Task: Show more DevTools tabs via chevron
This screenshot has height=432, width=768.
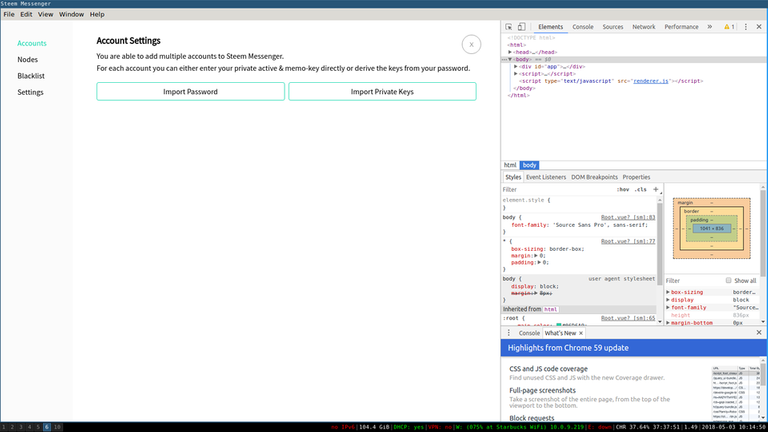Action: [710, 27]
